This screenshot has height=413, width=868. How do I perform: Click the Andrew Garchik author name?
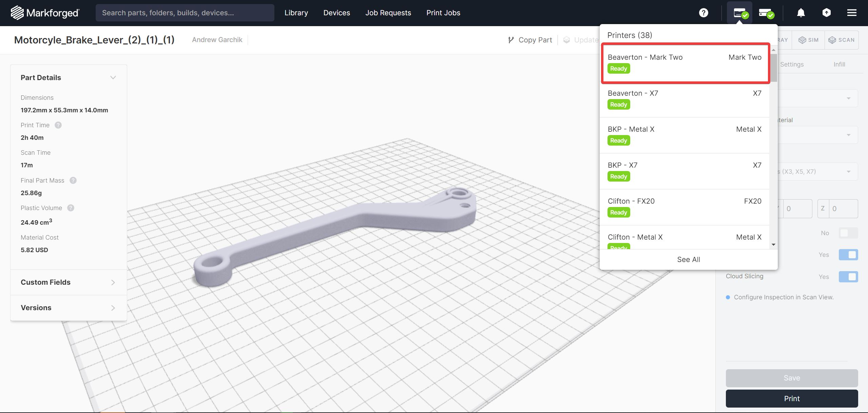(x=217, y=40)
